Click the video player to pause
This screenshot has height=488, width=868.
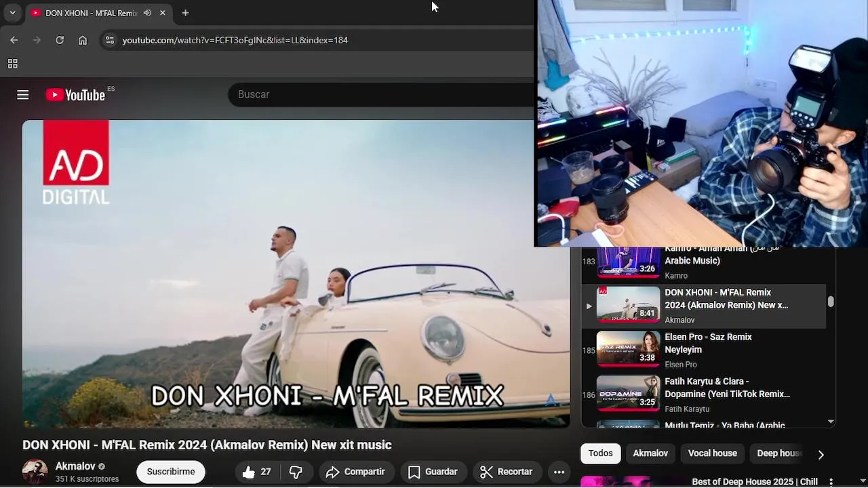click(296, 274)
